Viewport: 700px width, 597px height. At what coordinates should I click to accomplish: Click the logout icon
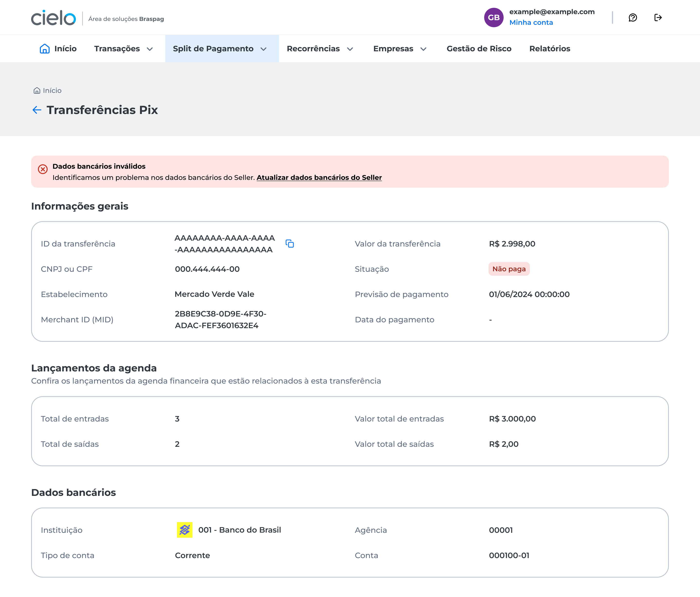[658, 18]
